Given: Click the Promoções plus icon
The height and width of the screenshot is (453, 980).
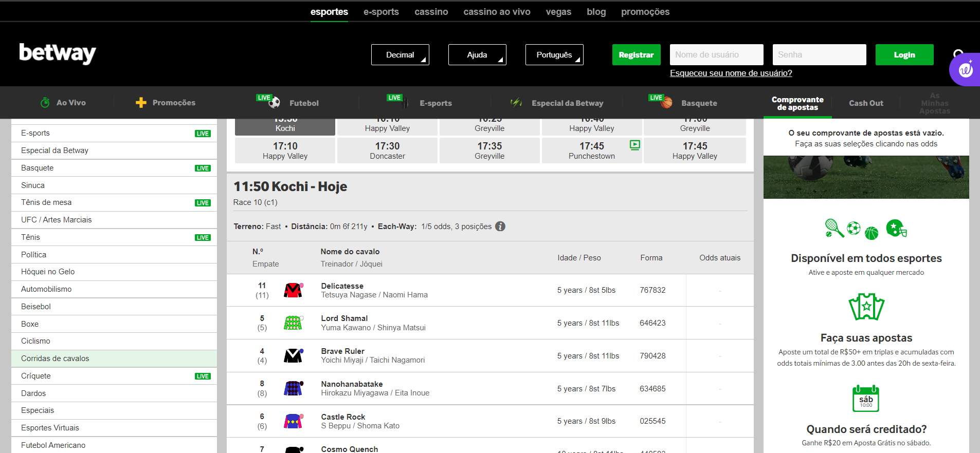Looking at the screenshot, I should point(141,103).
